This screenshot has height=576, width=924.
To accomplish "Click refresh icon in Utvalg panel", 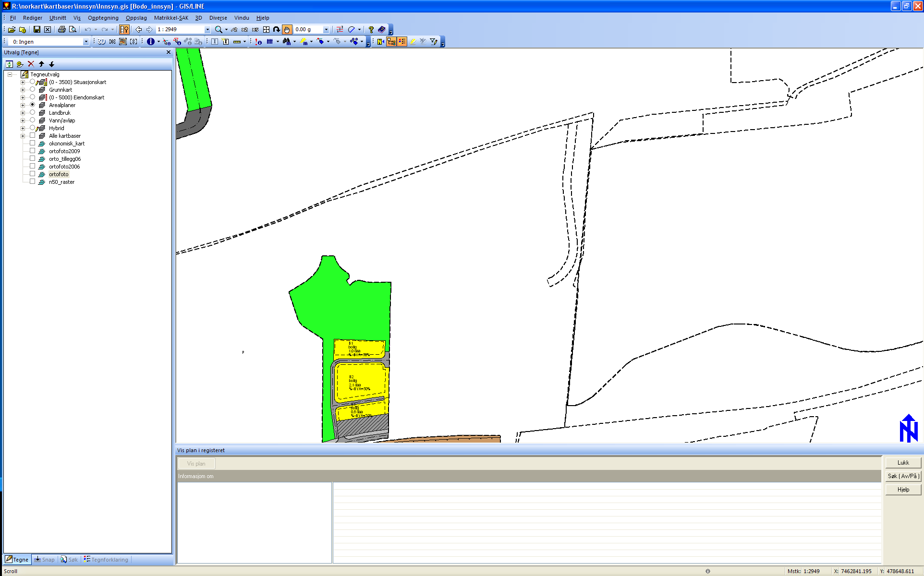I will point(9,64).
